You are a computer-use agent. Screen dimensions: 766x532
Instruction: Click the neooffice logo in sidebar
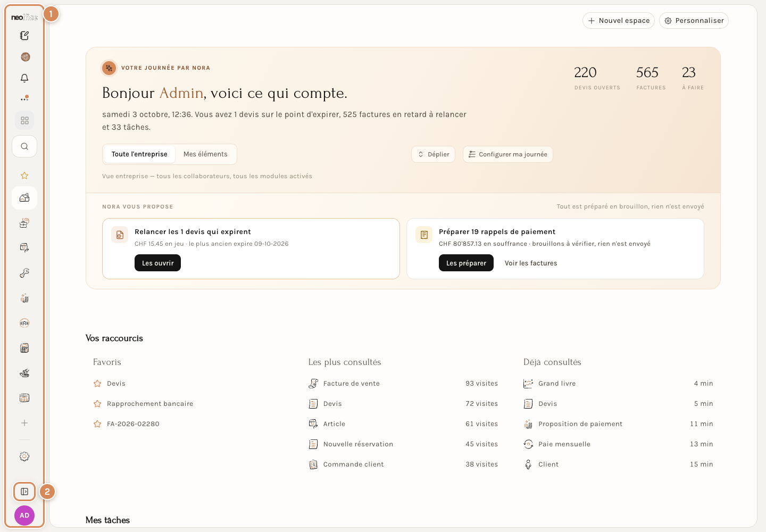click(x=24, y=18)
